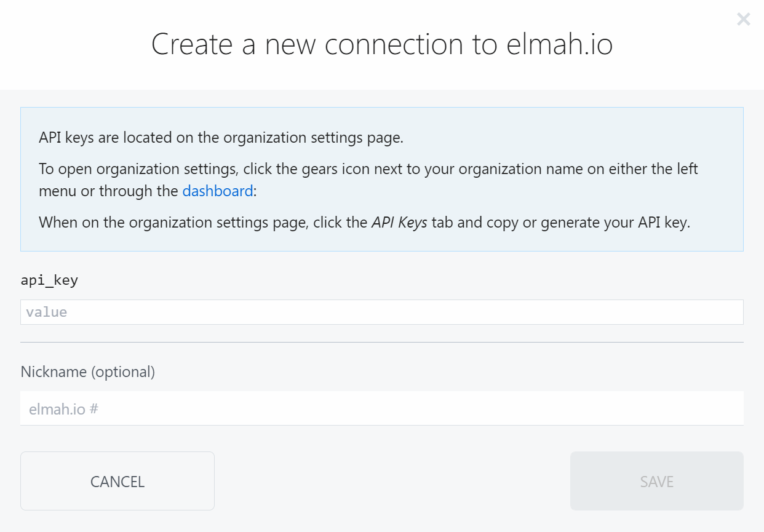Screen dimensions: 764x532
Task: Open the dashboard link
Action: point(218,191)
